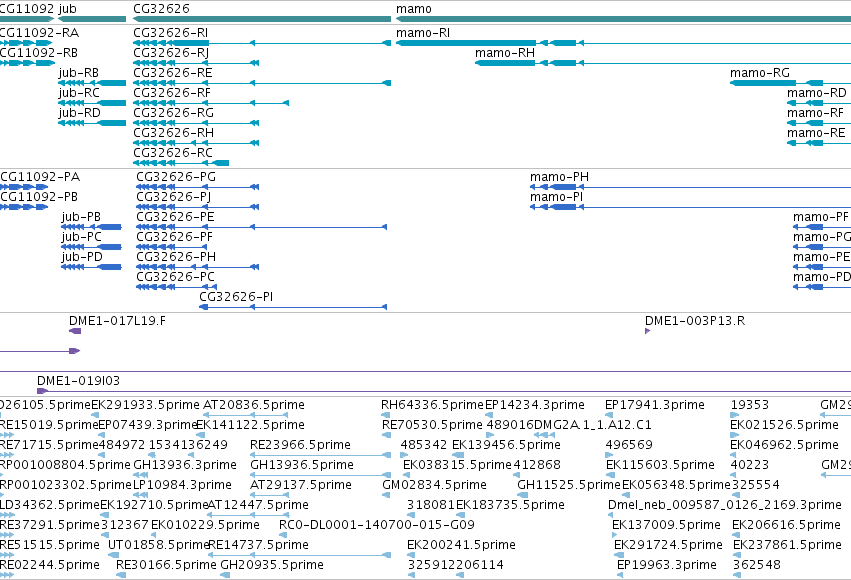Click BAC end DME1-017L19.F
Screen dimensions: 851x580
tap(117, 321)
